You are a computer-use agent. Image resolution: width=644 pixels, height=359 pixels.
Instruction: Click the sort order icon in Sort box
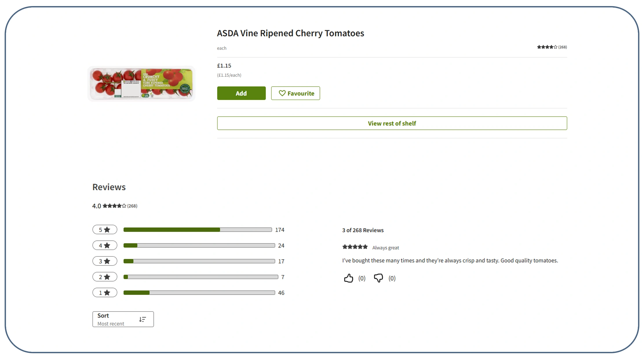[142, 319]
